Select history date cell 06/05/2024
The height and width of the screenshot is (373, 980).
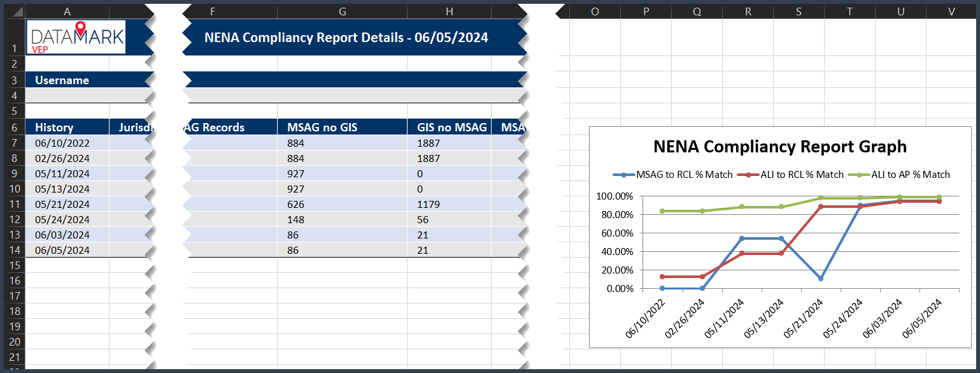point(67,250)
